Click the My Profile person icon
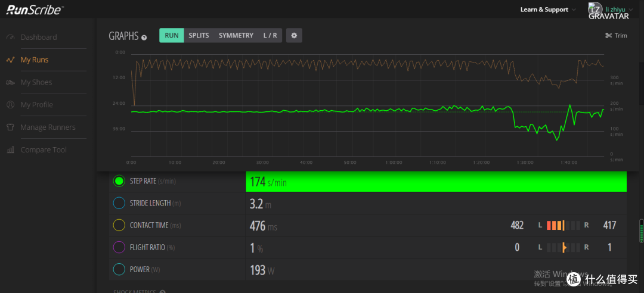Image resolution: width=644 pixels, height=293 pixels. 11,105
